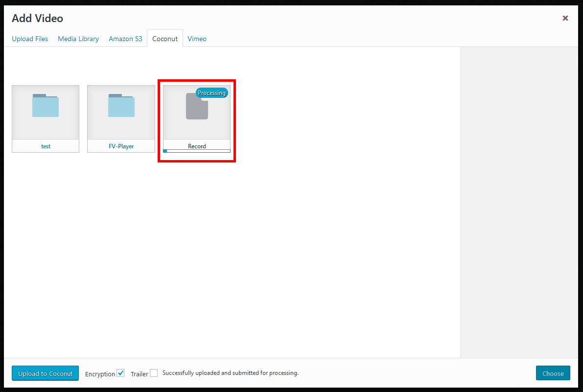
Task: Click the Upload to Coconut button
Action: 46,373
